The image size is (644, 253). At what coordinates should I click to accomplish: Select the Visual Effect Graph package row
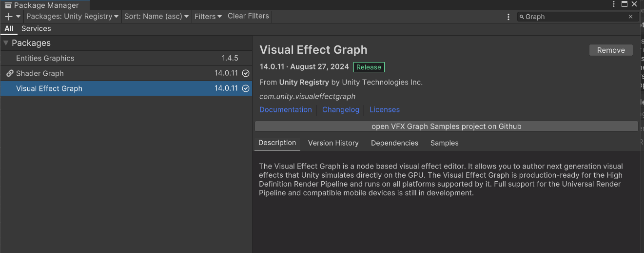[126, 88]
